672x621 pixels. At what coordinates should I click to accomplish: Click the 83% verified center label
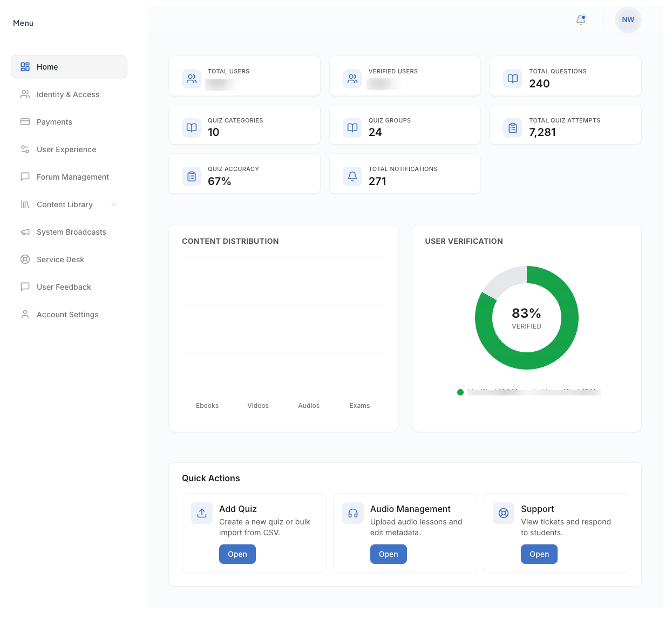(x=526, y=313)
